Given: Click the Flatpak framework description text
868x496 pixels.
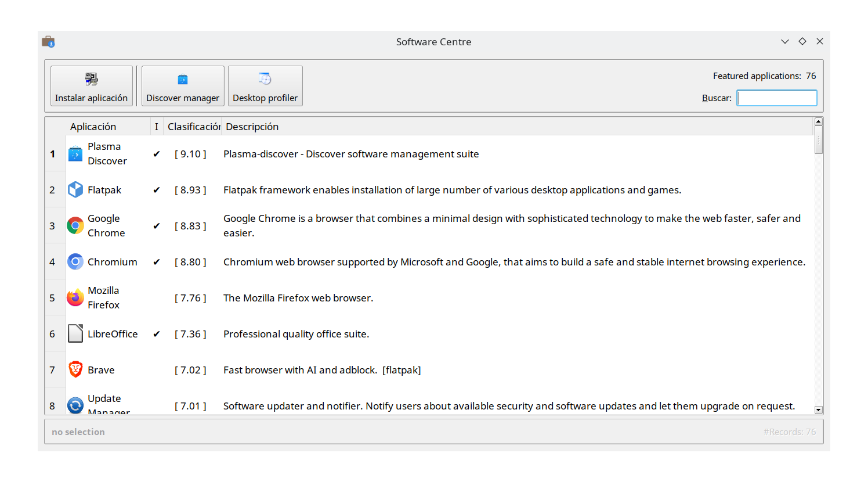Looking at the screenshot, I should click(x=453, y=190).
